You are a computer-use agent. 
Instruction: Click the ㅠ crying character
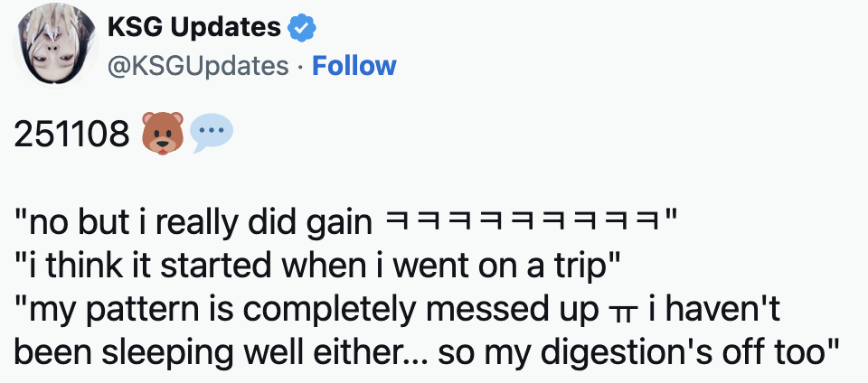622,311
